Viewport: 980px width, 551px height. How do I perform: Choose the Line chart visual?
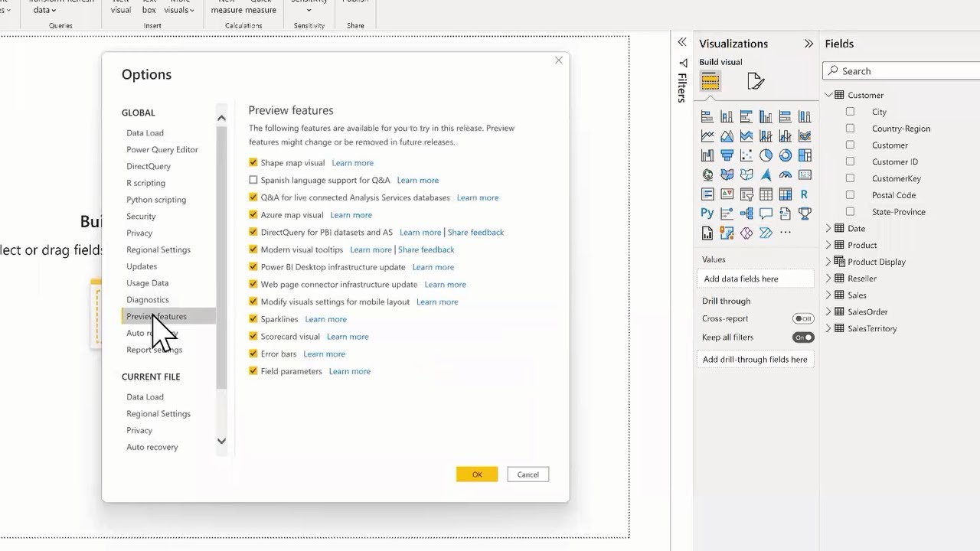[707, 136]
